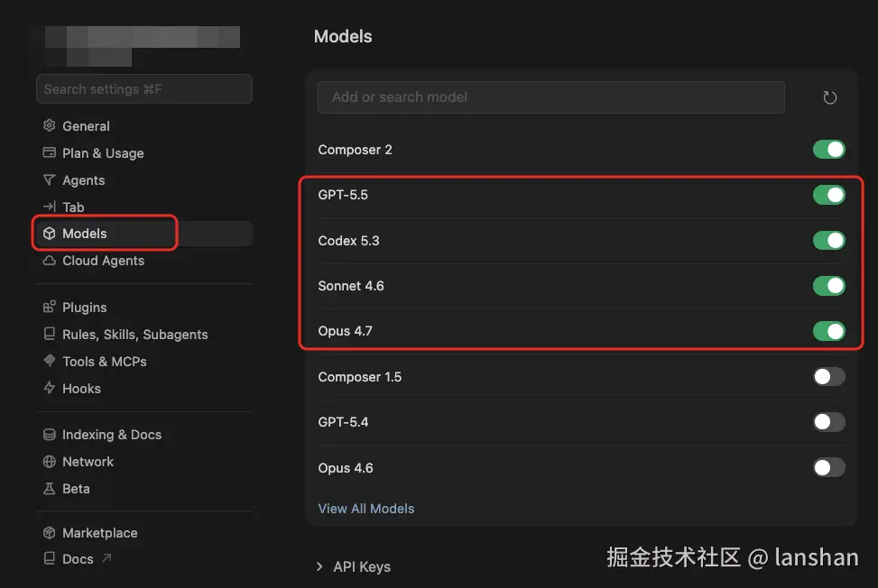This screenshot has width=878, height=588.
Task: Click the Network globe icon
Action: (x=50, y=461)
